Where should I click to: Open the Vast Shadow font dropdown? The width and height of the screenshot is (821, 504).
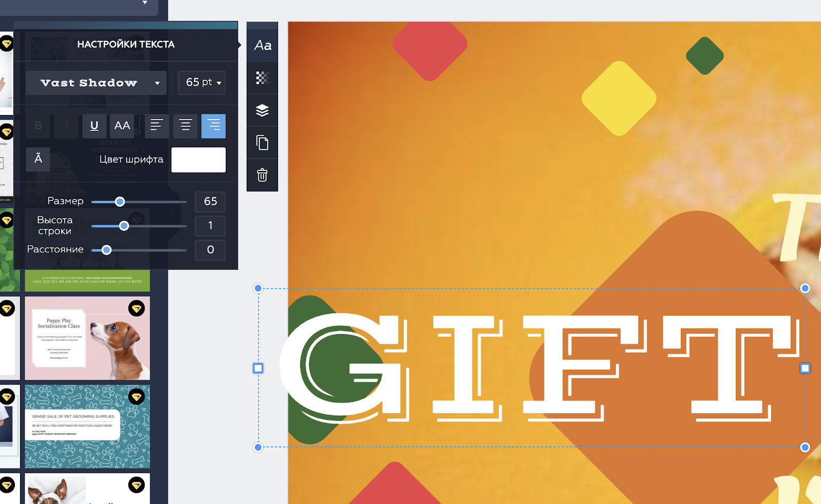click(x=96, y=83)
